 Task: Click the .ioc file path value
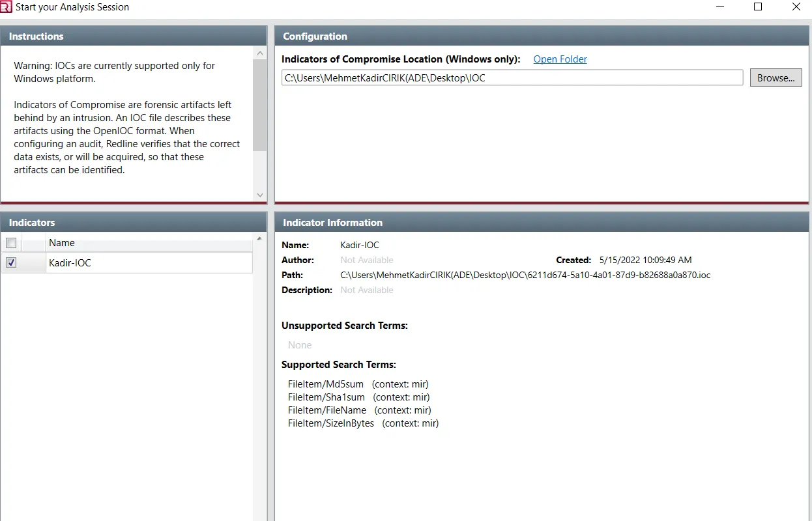(525, 275)
